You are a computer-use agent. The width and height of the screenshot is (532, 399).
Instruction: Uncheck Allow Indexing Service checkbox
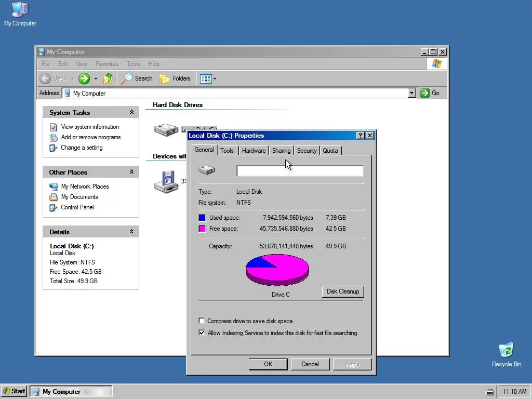[202, 333]
